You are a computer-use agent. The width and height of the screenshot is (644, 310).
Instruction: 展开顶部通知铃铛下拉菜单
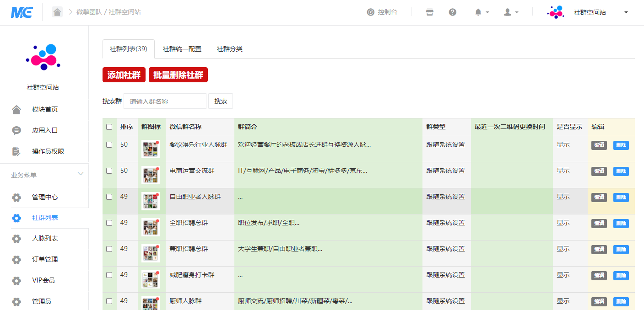(x=479, y=12)
